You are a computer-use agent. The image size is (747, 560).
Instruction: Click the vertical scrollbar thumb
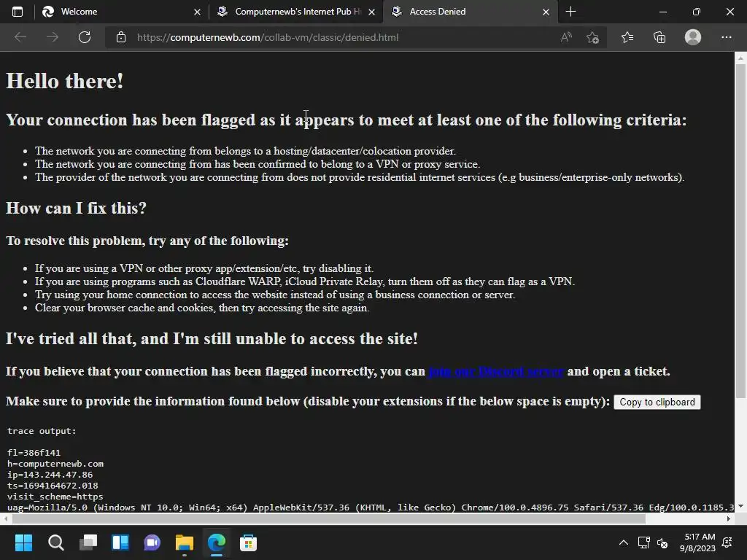740,231
